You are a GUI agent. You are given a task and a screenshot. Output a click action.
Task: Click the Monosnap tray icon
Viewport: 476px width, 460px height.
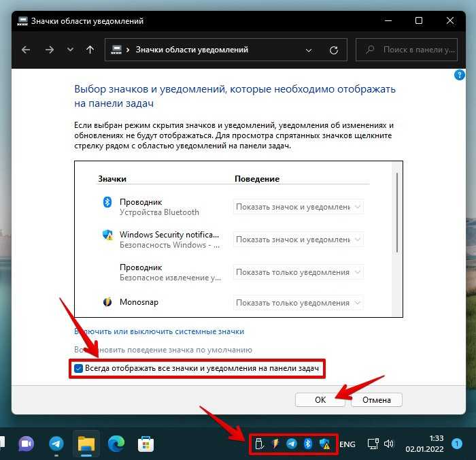coord(275,444)
